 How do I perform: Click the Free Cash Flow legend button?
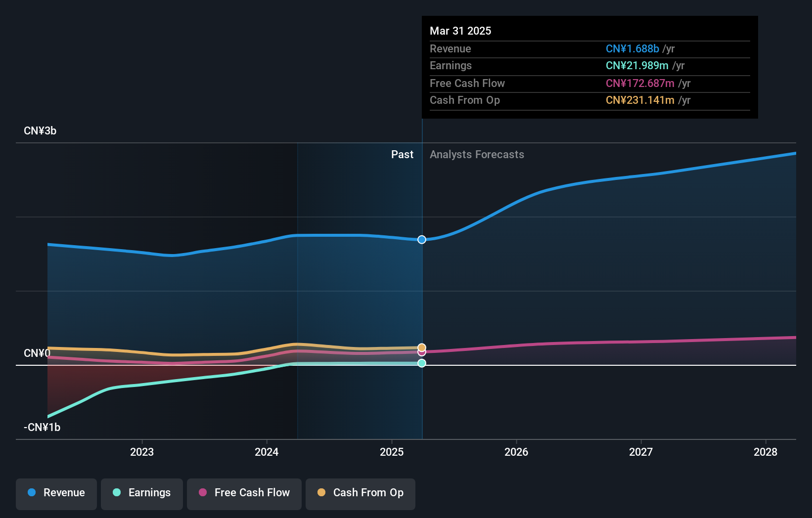point(244,493)
